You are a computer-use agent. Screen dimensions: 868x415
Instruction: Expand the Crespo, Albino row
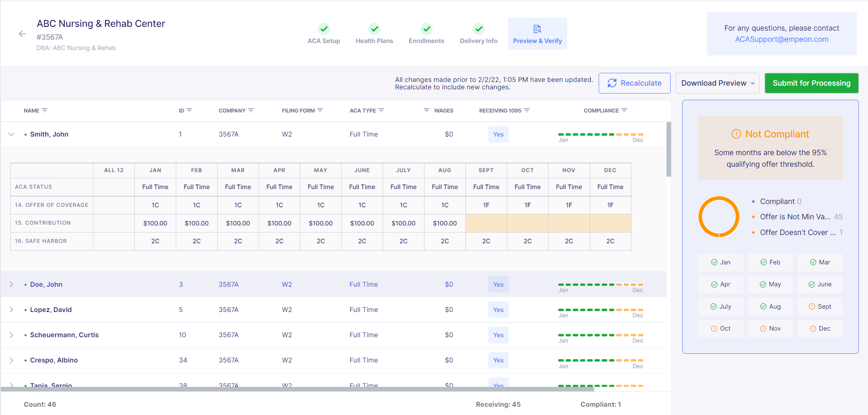coord(12,360)
